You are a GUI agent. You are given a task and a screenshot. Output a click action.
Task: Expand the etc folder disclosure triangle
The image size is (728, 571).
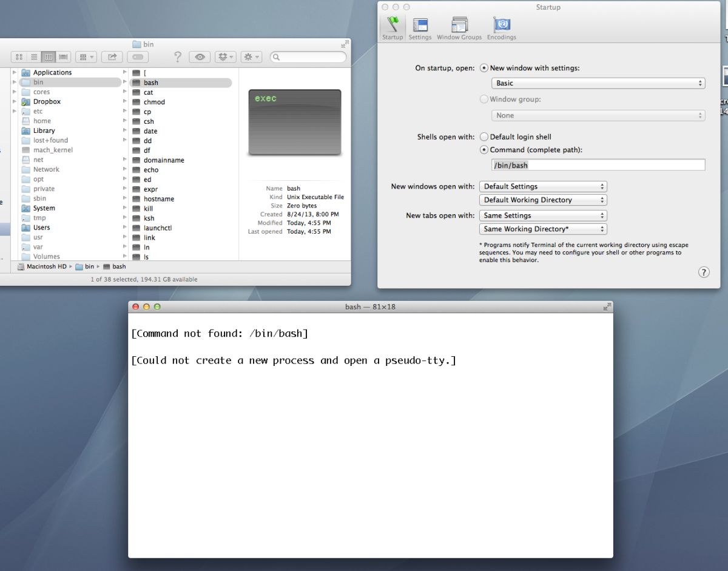point(15,112)
